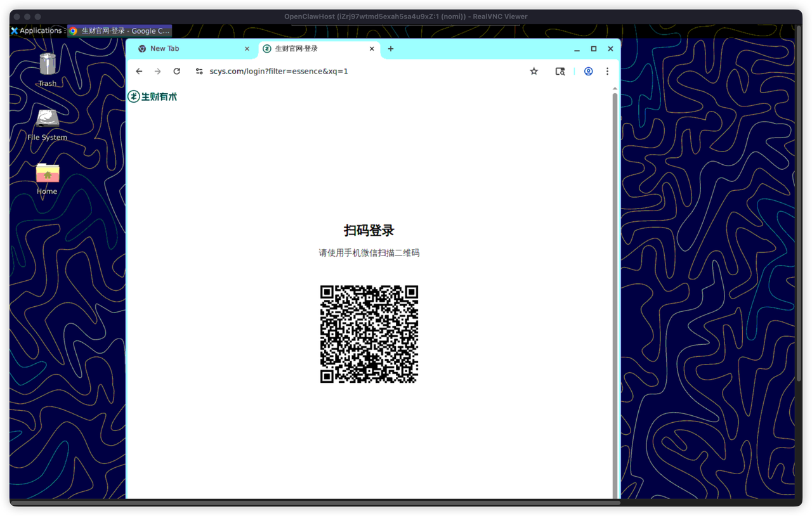Screen dimensions: 812x516
Task: Reload the current login page
Action: (x=177, y=72)
